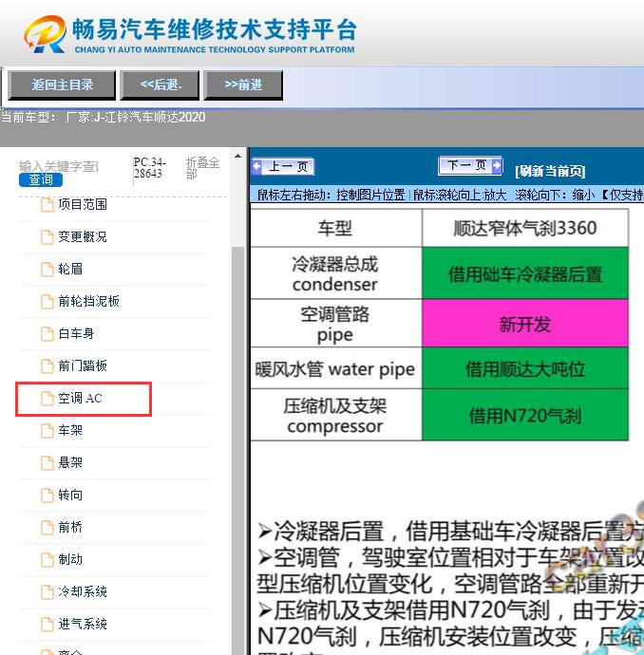Go to previous page with 上一页
This screenshot has width=644, height=655.
click(283, 167)
